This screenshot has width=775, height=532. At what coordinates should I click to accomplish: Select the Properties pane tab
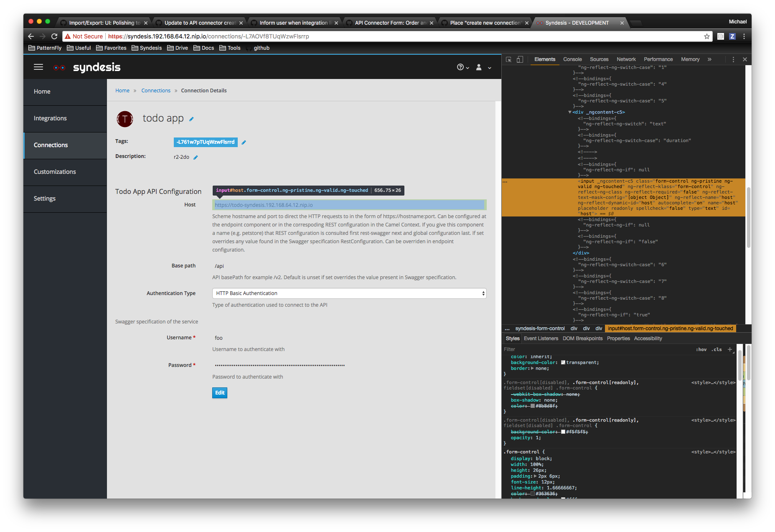click(x=618, y=339)
